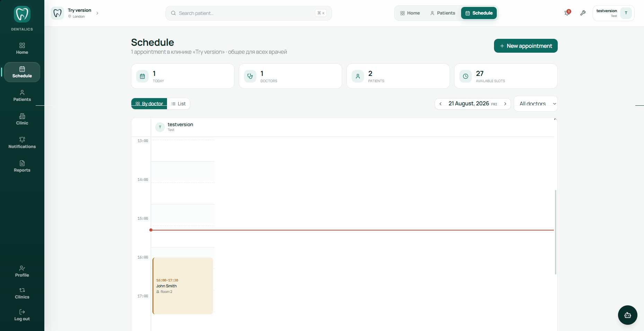Select Schedule in the left sidebar
Image resolution: width=644 pixels, height=331 pixels.
point(22,72)
